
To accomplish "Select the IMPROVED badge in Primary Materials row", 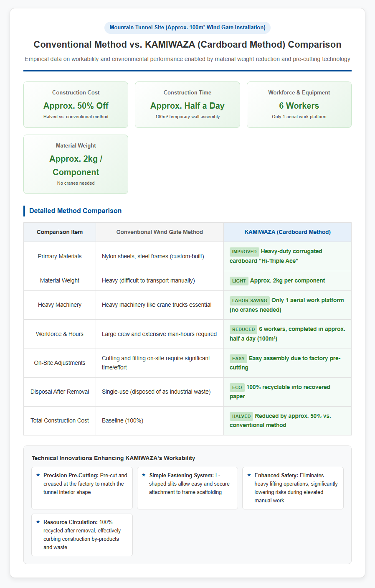I will pyautogui.click(x=244, y=252).
